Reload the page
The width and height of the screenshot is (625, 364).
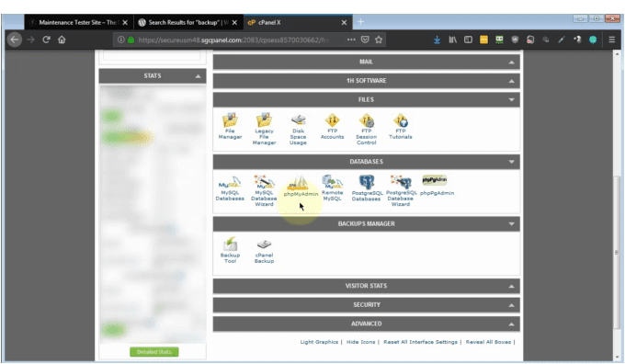click(46, 40)
